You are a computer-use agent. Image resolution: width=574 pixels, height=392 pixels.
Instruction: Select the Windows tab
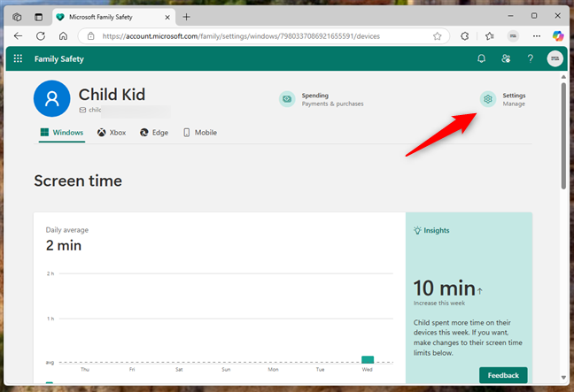coord(61,133)
